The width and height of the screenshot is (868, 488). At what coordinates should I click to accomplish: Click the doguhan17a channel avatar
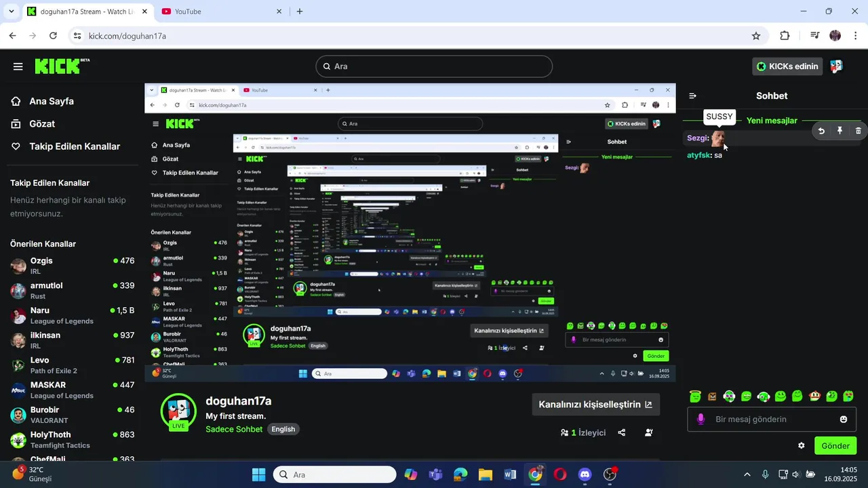[x=178, y=411]
